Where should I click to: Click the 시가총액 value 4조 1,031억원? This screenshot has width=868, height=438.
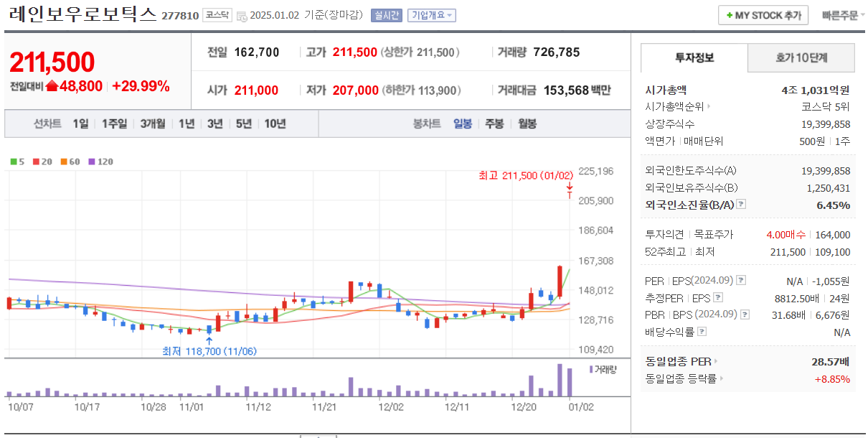coord(816,90)
